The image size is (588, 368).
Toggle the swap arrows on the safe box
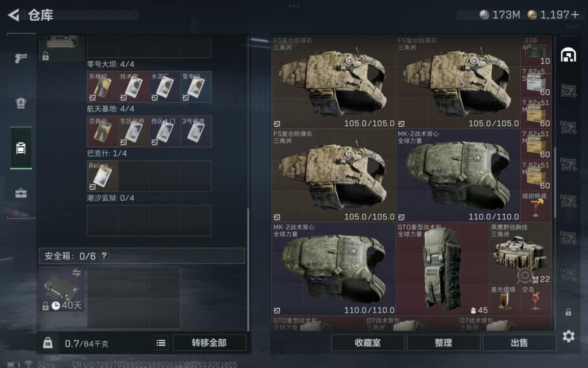click(76, 273)
